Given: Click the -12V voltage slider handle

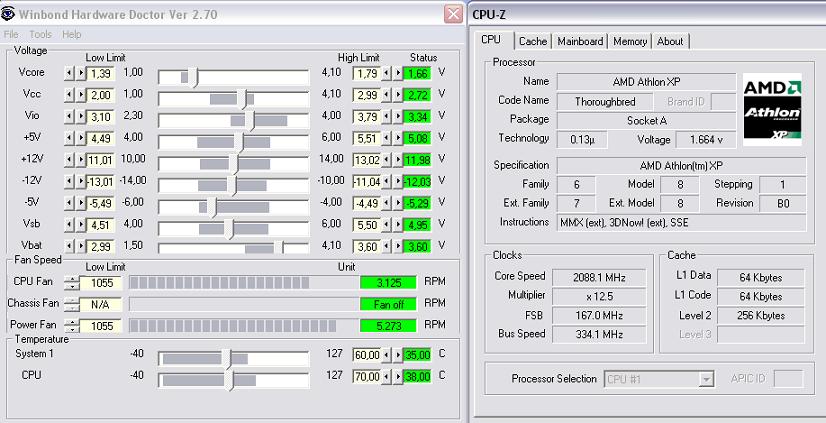Looking at the screenshot, I should (x=231, y=185).
